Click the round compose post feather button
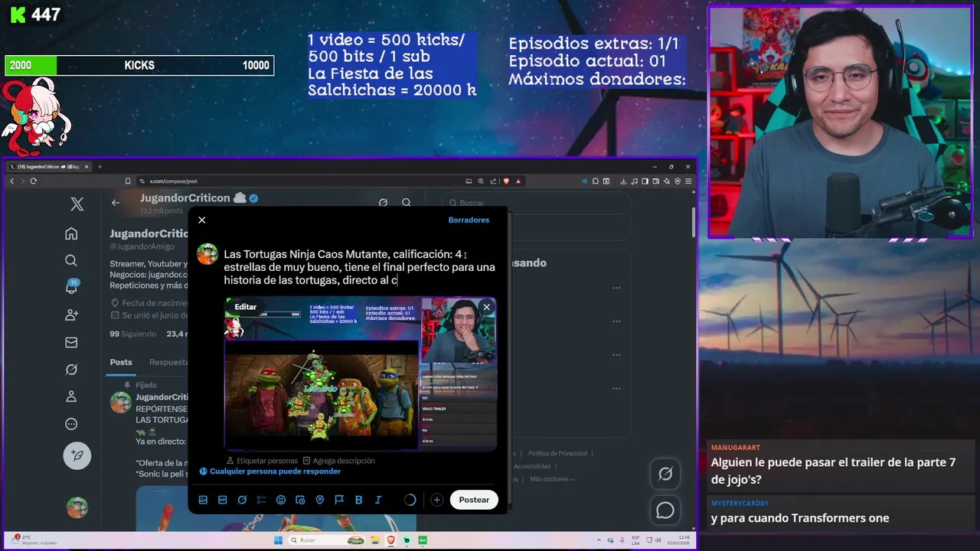Screen dimensions: 980x551 point(77,455)
